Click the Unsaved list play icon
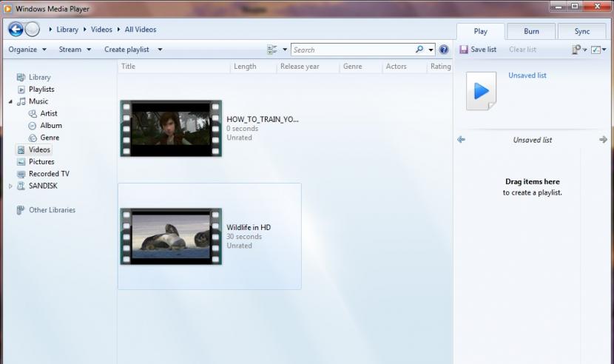The height and width of the screenshot is (364, 614). [481, 91]
